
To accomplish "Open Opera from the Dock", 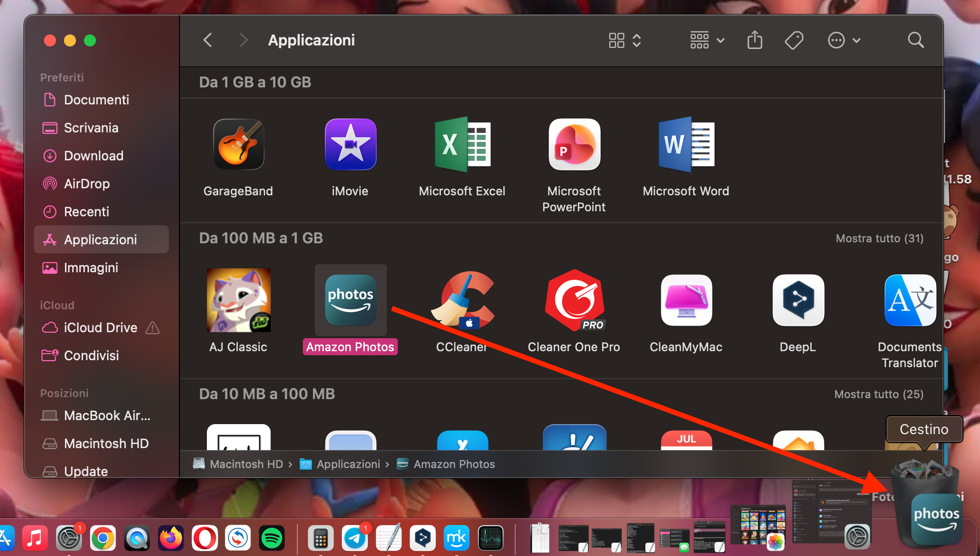I will 205,538.
